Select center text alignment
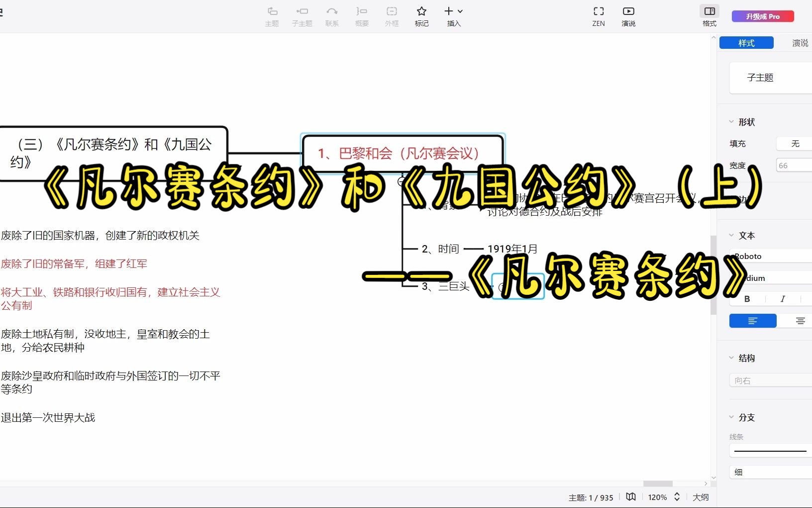The height and width of the screenshot is (508, 812). click(800, 321)
